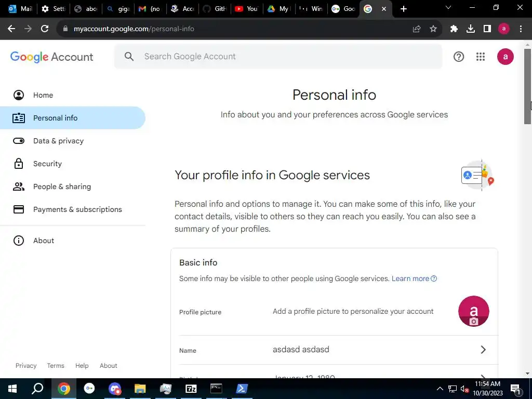Screen dimensions: 532x399
Task: Switch to the Settings tab
Action: pos(54,9)
